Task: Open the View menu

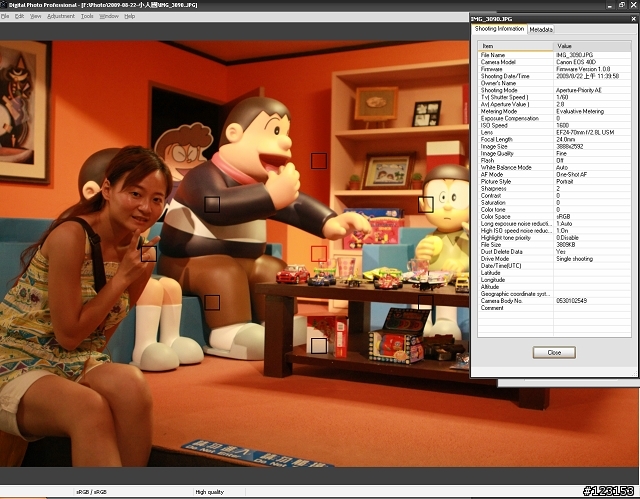Action: tap(36, 16)
